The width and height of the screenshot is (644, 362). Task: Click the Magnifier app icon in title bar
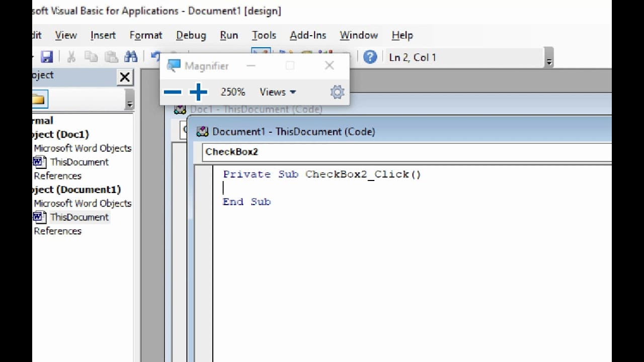(174, 66)
